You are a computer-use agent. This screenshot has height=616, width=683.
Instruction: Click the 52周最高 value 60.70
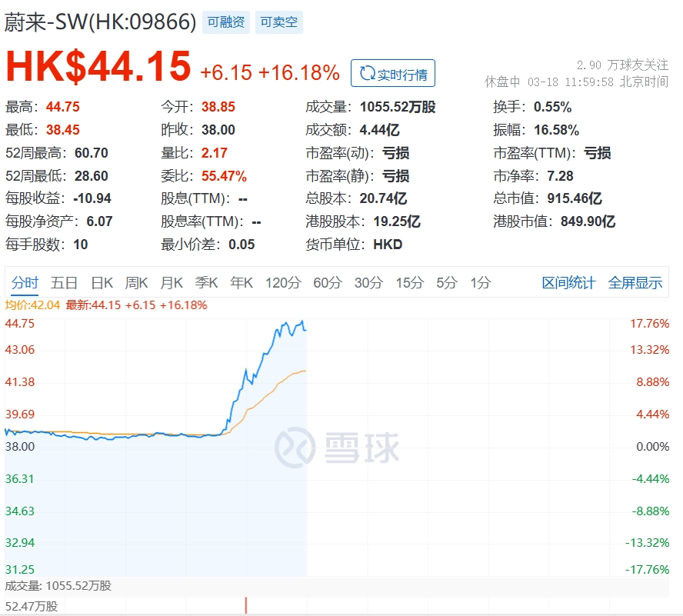click(x=91, y=153)
